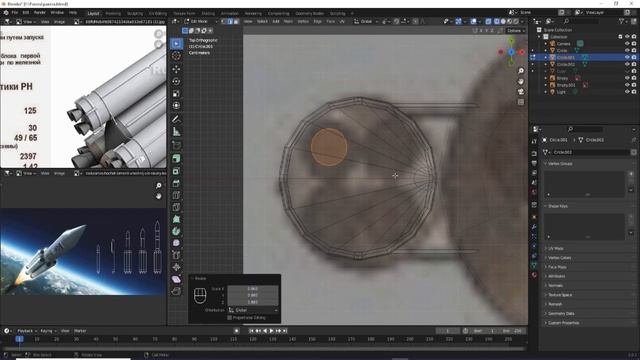
Task: Select the Measure tool in the viewport toolbar
Action: (x=176, y=131)
